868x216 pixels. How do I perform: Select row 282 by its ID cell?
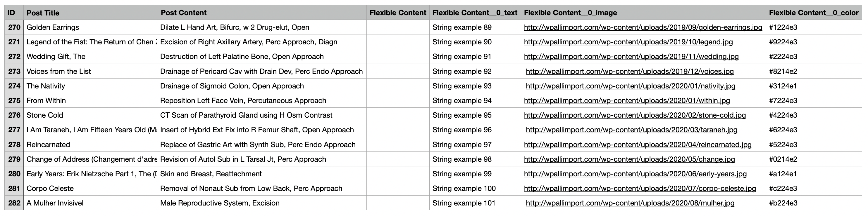pyautogui.click(x=14, y=203)
